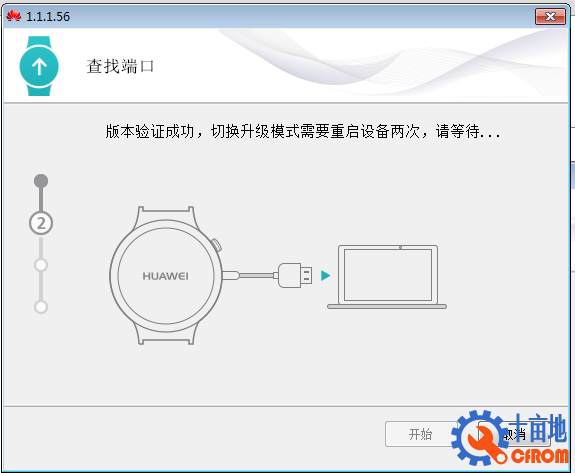Image resolution: width=575 pixels, height=473 pixels.
Task: Click the cable between watch and USB plug
Action: pyautogui.click(x=250, y=275)
